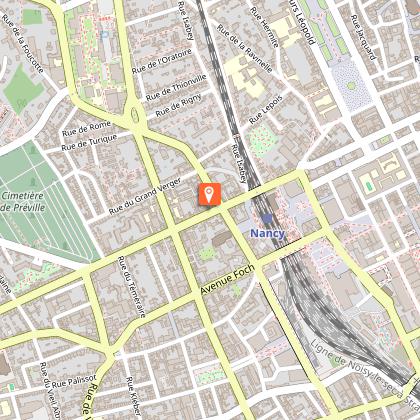Click the oval roundabout near Rue de Rigny

[x=135, y=115]
